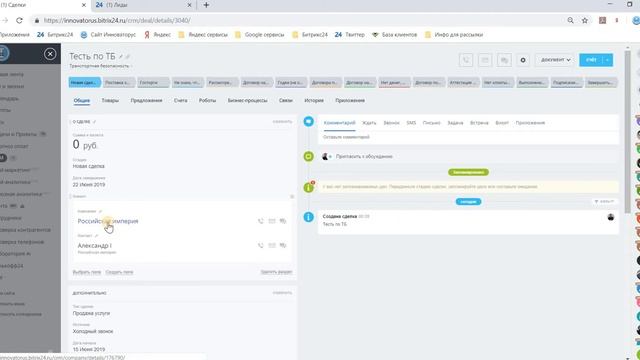Open the Яндекс bookmark
640x360 pixels.
(158, 35)
